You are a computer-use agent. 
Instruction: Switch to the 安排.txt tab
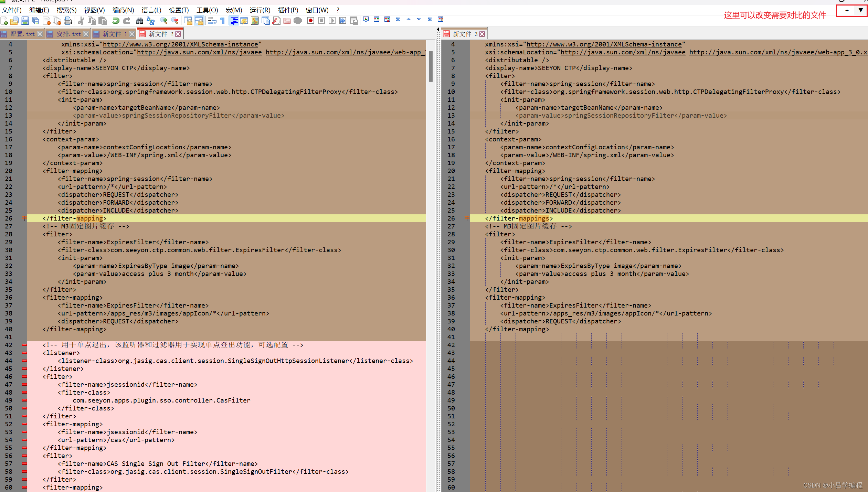[x=68, y=34]
